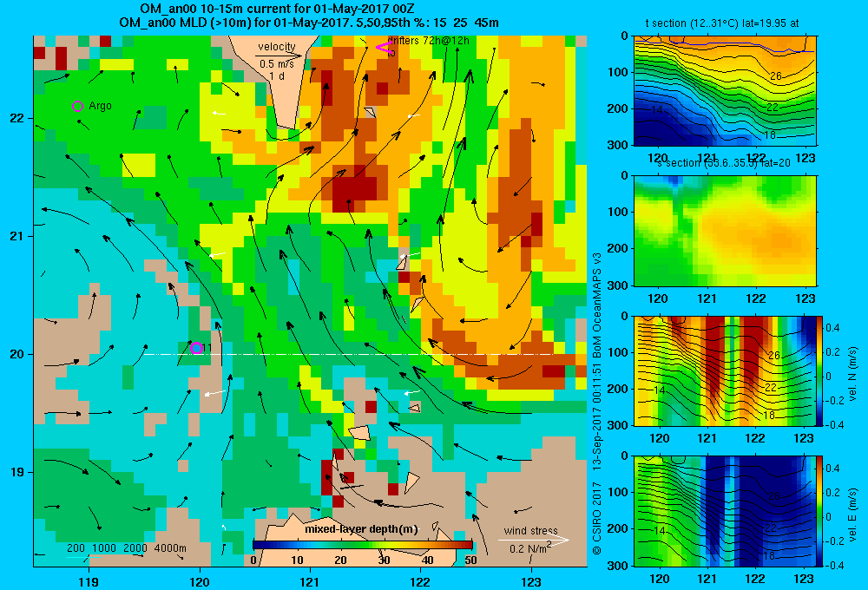This screenshot has height=590, width=868.
Task: Click the white dashed section line at latitude 20
Action: [349, 354]
